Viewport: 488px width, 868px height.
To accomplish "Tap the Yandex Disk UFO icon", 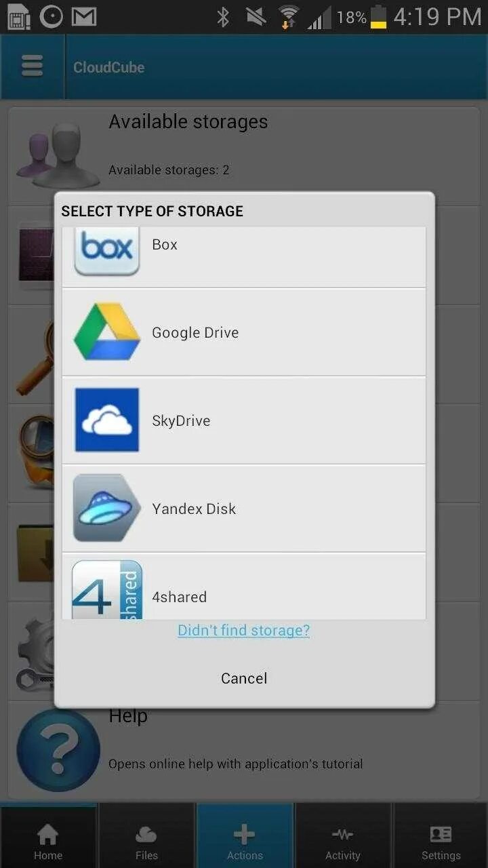I will pos(107,508).
